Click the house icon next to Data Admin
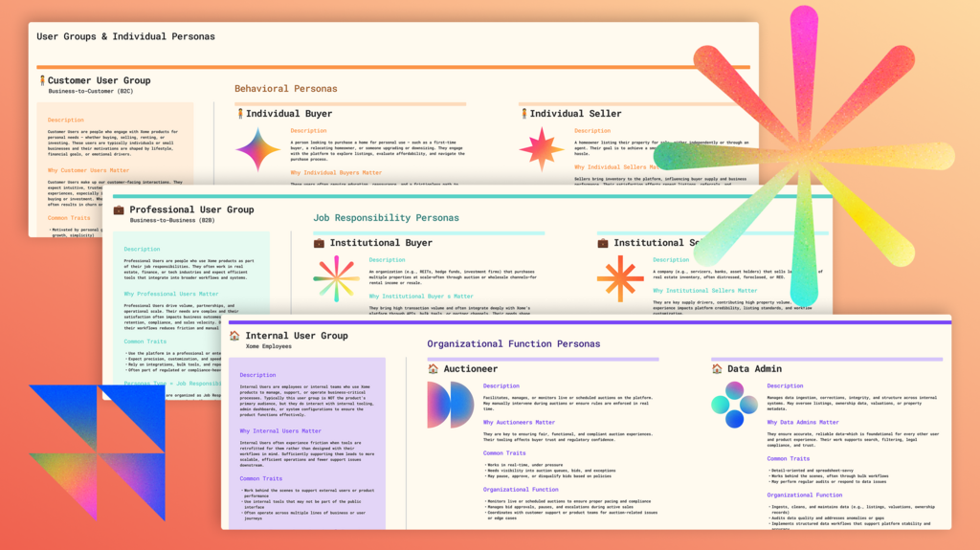 717,368
